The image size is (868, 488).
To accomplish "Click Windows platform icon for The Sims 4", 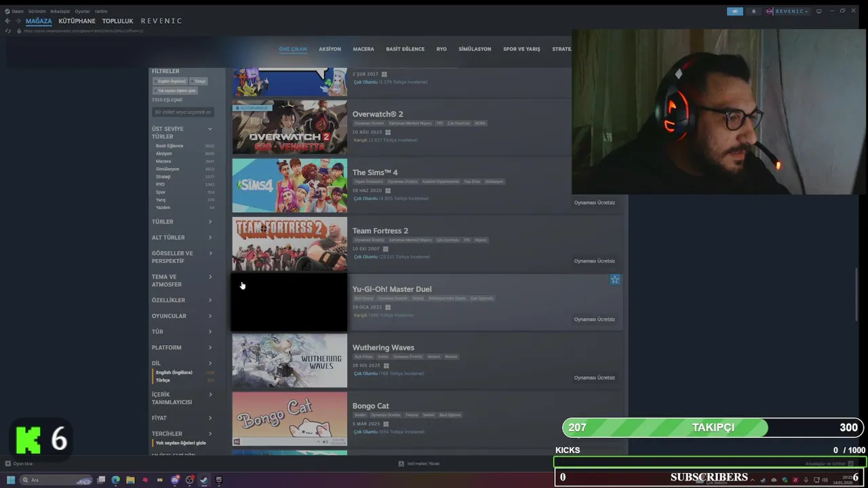I will (387, 190).
